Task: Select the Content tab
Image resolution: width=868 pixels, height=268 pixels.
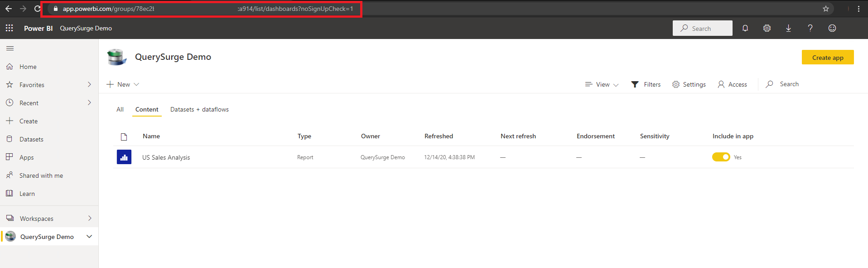Action: [x=147, y=109]
